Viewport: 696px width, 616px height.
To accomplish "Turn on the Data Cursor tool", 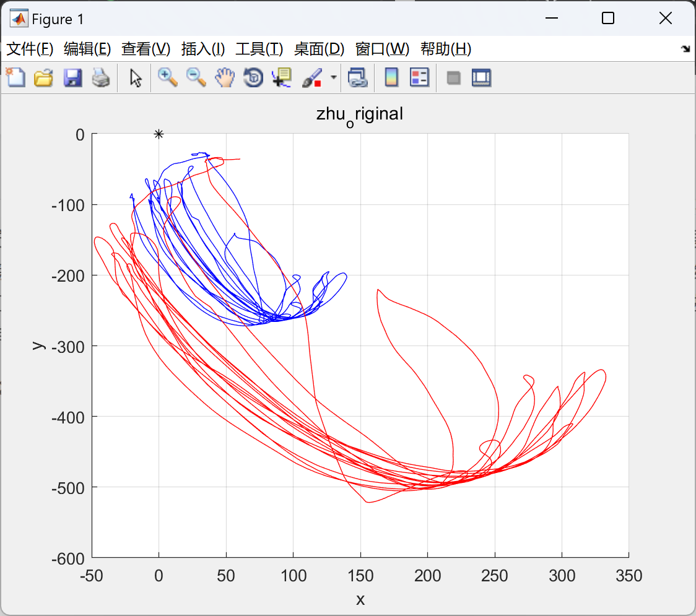I will click(282, 77).
